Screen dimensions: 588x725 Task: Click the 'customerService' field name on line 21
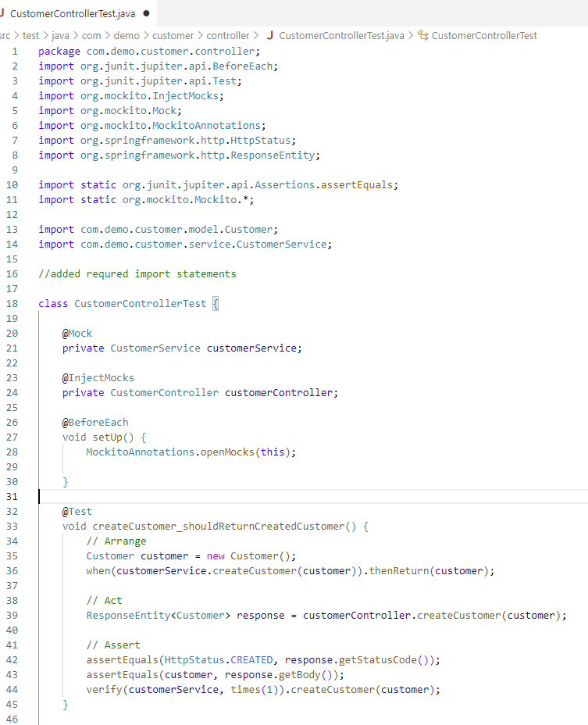(x=251, y=348)
